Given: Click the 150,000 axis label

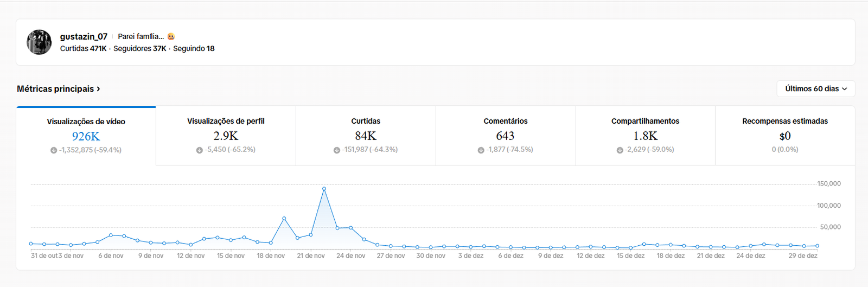Looking at the screenshot, I should pyautogui.click(x=829, y=183).
